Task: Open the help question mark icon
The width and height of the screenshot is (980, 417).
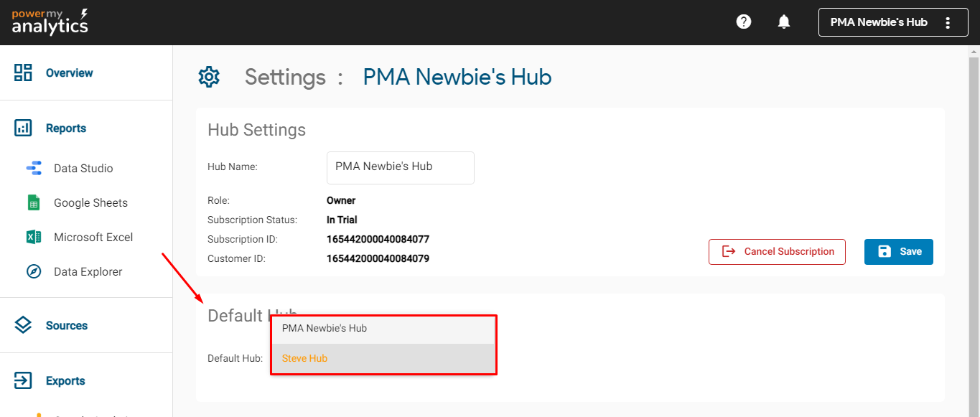Action: pyautogui.click(x=744, y=22)
